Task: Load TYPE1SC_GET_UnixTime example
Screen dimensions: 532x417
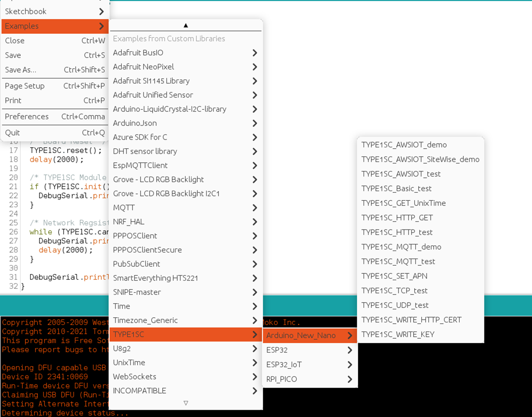Action: 420,203
